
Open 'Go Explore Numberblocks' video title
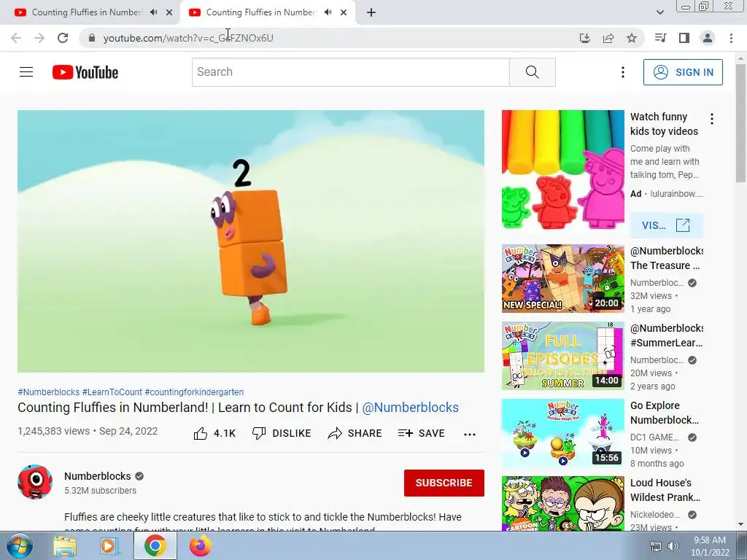pos(665,413)
